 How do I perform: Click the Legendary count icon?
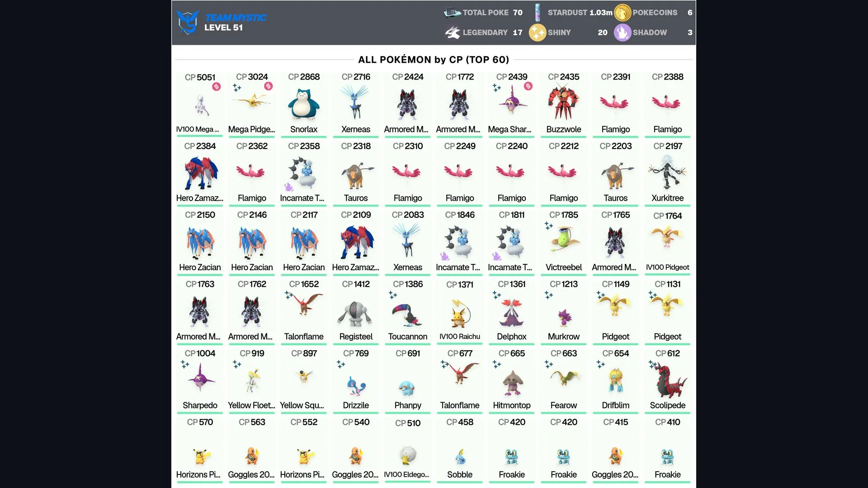(x=453, y=33)
